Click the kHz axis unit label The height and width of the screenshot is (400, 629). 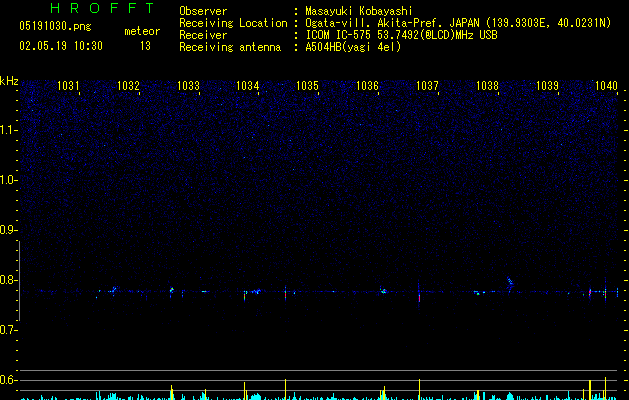point(9,81)
